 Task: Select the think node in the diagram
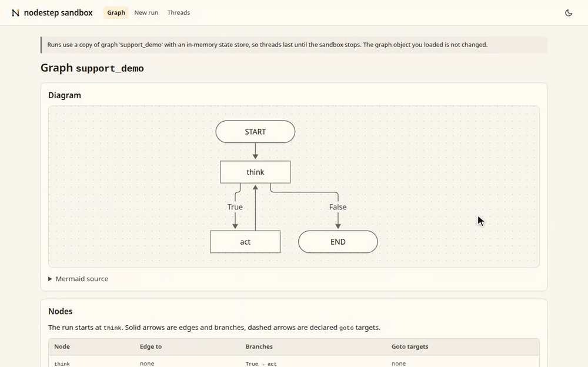(x=255, y=172)
